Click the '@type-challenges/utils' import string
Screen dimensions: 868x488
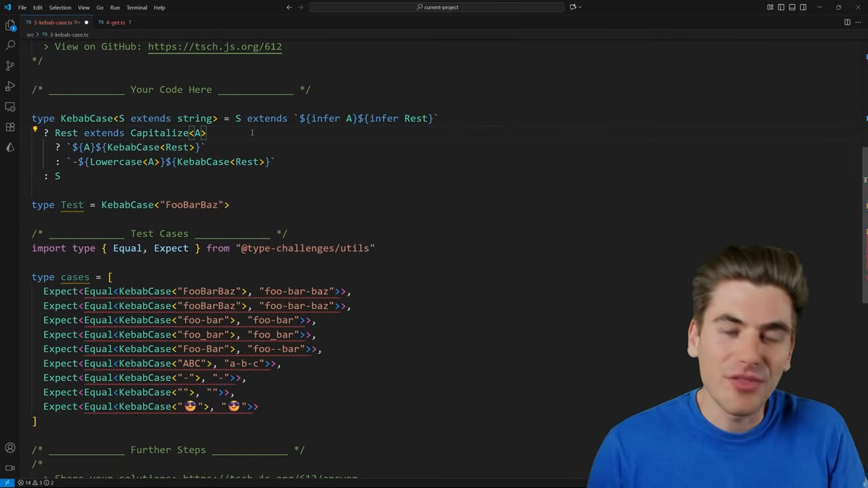305,248
